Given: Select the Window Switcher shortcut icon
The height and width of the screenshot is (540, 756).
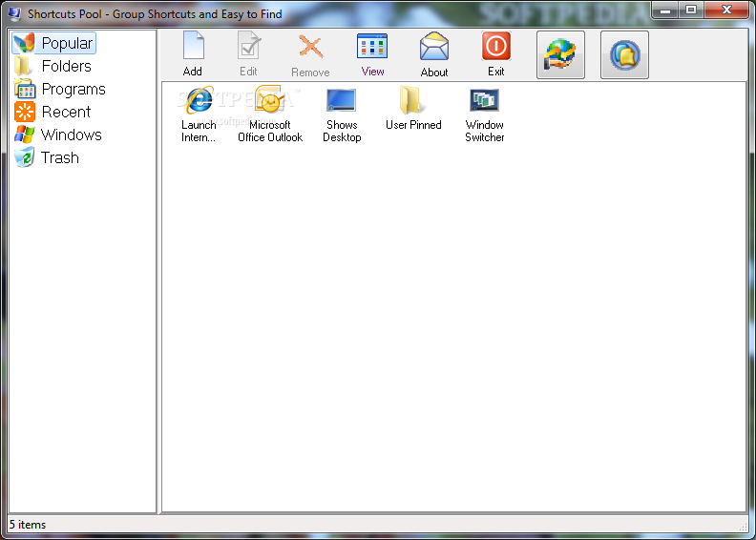Looking at the screenshot, I should [x=484, y=100].
